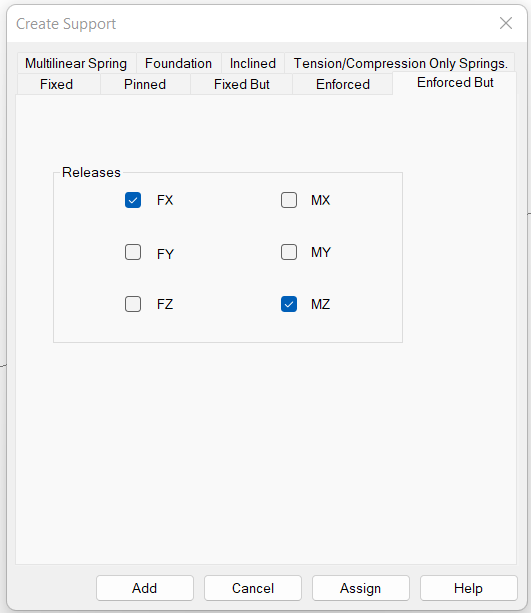Uncheck the MZ release checkbox
The height and width of the screenshot is (613, 531).
[289, 304]
